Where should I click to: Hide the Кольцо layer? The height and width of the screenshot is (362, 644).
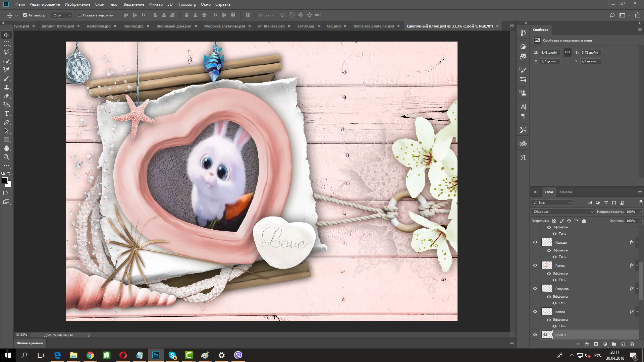click(535, 242)
